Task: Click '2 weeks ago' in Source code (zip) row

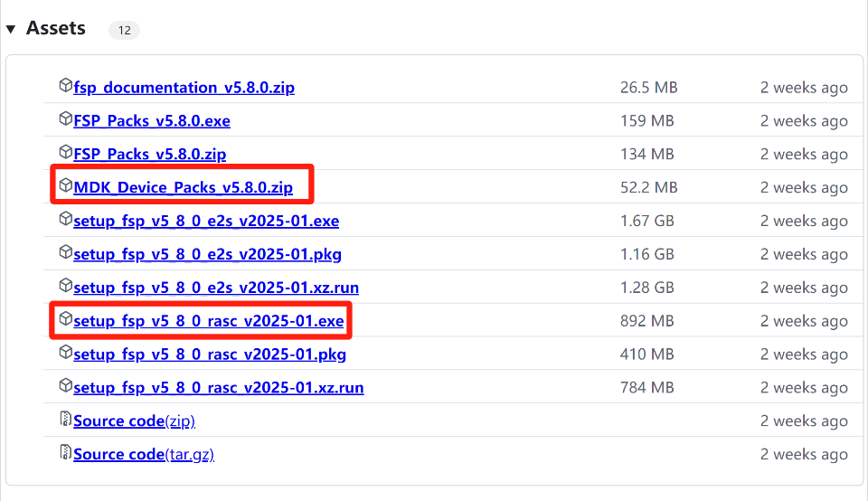Action: coord(804,421)
